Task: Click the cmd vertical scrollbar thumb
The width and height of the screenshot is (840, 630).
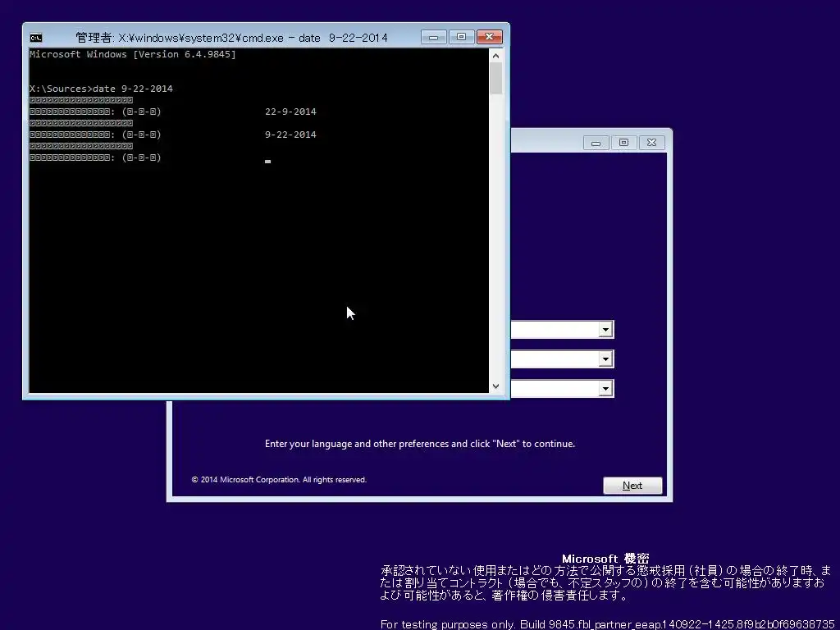Action: [x=495, y=78]
